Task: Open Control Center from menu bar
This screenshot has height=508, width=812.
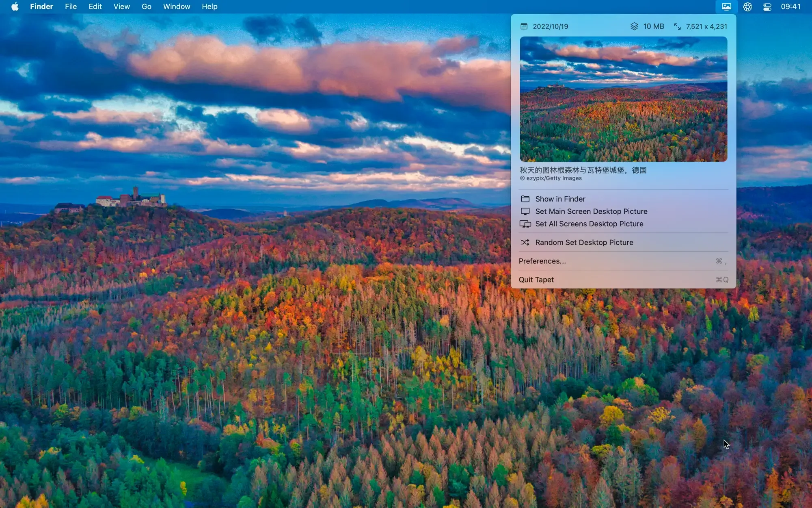Action: [767, 7]
